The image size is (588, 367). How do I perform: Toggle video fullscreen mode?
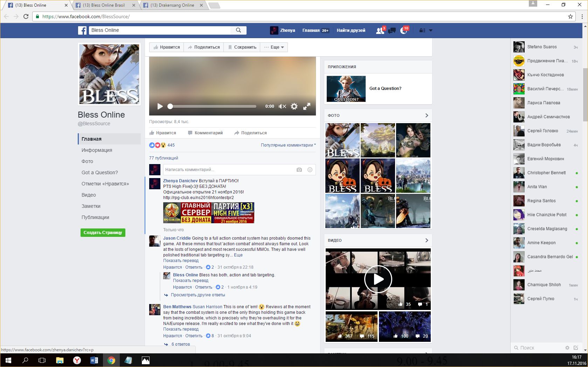(x=307, y=106)
